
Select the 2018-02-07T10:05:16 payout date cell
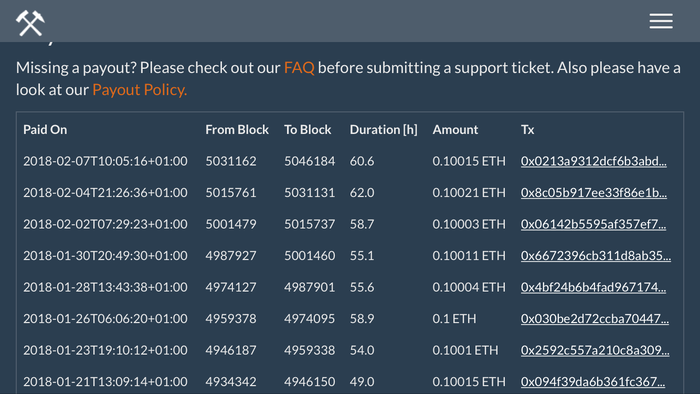pos(105,161)
